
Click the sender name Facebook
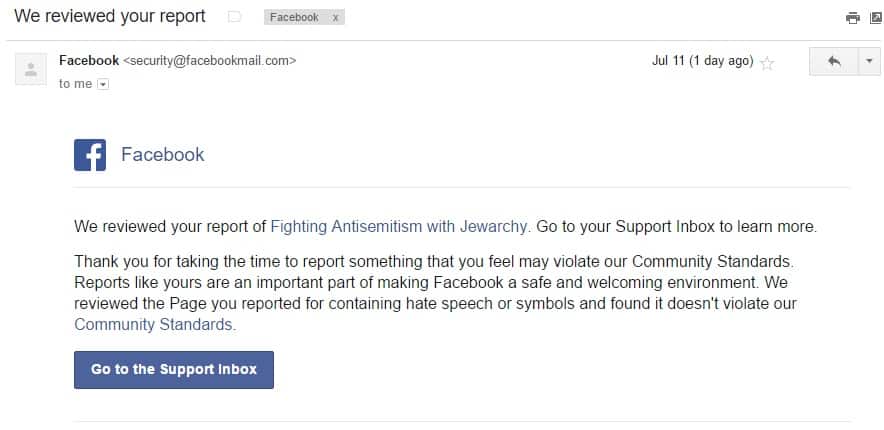(89, 60)
